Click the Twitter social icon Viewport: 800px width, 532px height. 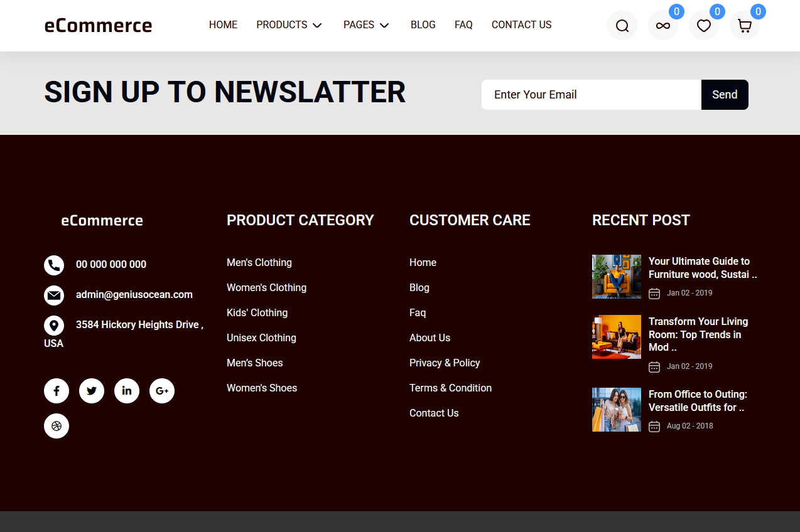point(92,391)
